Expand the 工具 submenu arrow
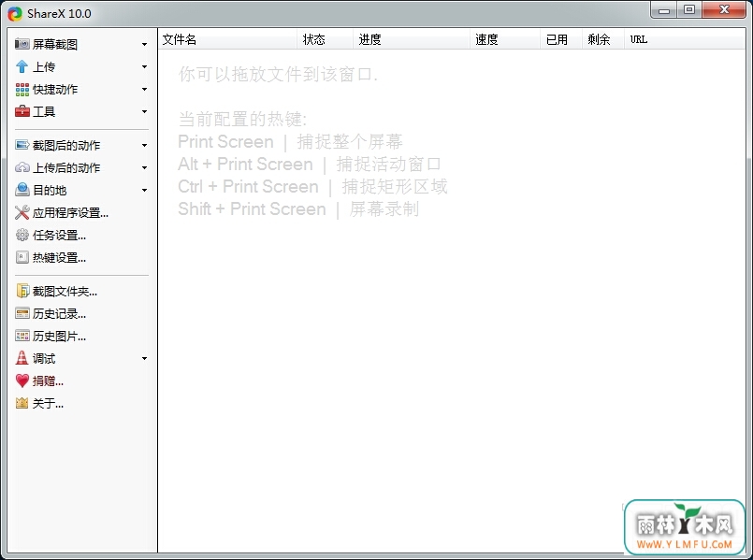753x560 pixels. click(x=144, y=112)
